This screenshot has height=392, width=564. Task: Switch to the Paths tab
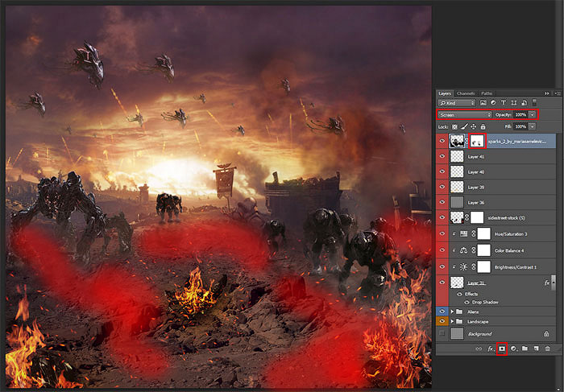(487, 93)
